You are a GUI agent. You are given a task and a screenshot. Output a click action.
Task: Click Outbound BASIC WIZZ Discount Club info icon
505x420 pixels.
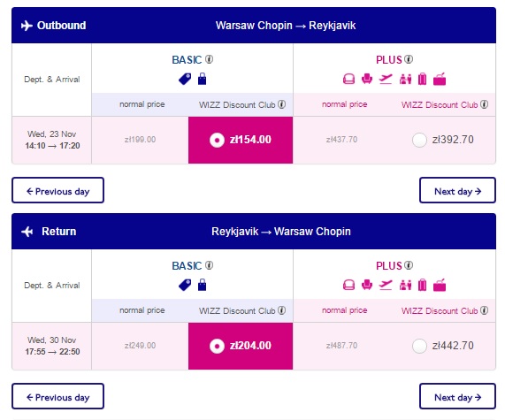[282, 104]
